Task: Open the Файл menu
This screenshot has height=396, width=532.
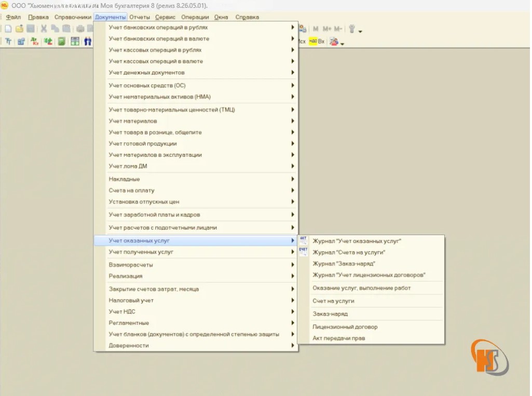Action: [13, 17]
